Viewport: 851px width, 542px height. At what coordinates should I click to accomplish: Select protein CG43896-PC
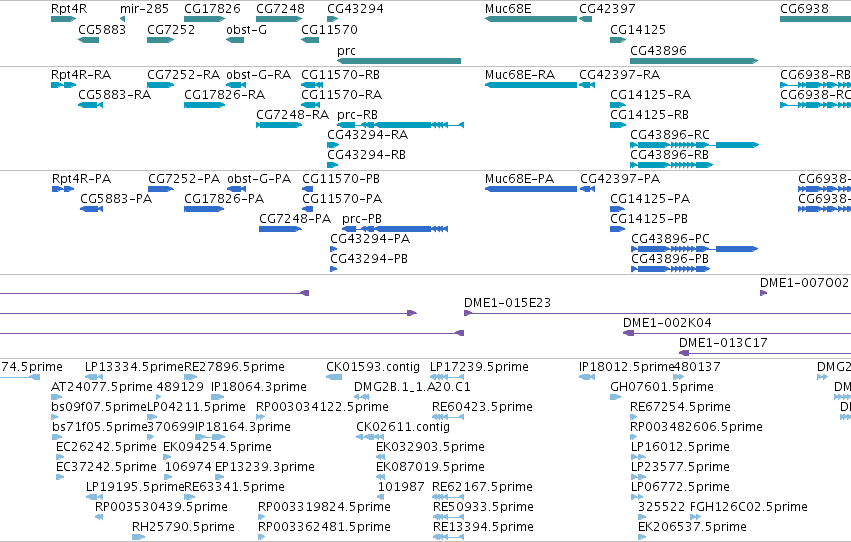670,239
